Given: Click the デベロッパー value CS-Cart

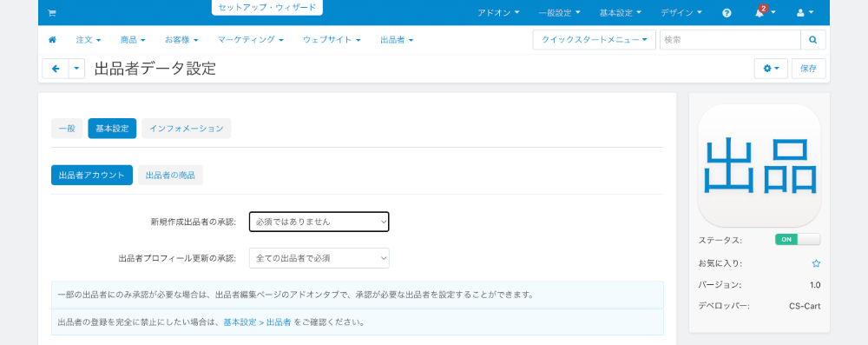Looking at the screenshot, I should coord(805,306).
